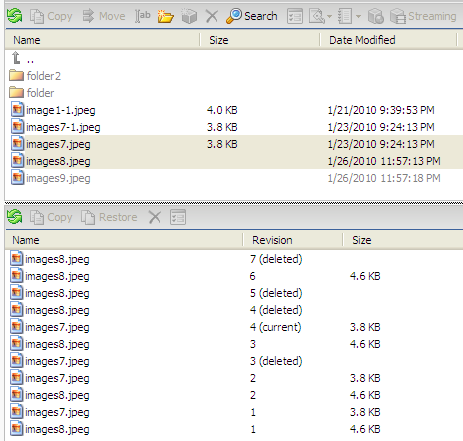463x441 pixels.
Task: Expand the list view dropdown arrow
Action: [x=358, y=16]
